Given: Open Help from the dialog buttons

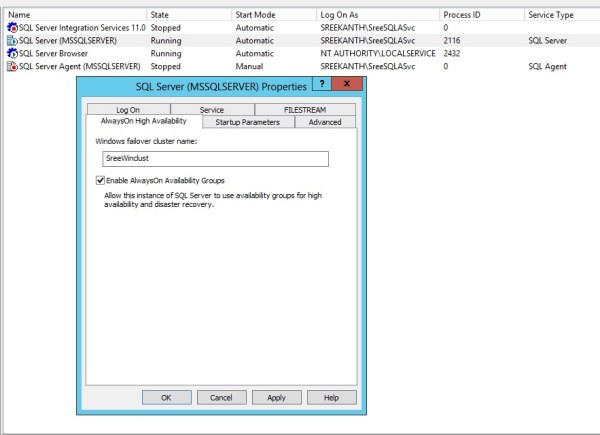Looking at the screenshot, I should point(331,397).
